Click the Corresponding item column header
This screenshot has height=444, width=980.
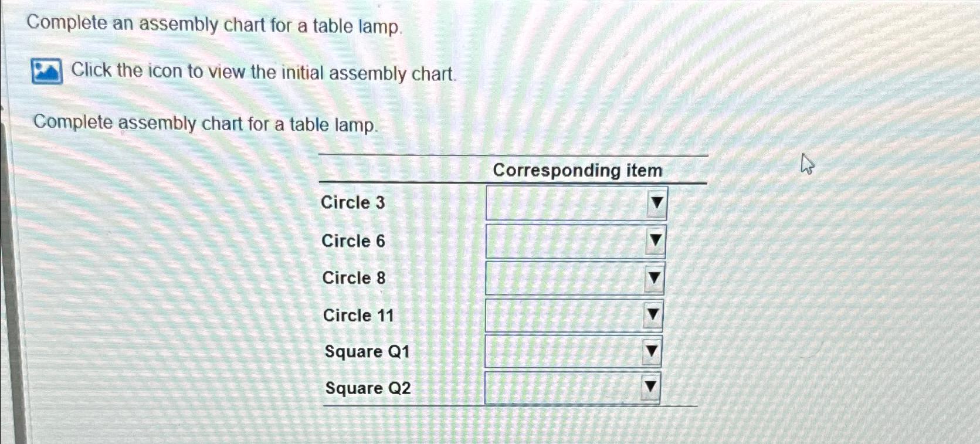coord(577,170)
